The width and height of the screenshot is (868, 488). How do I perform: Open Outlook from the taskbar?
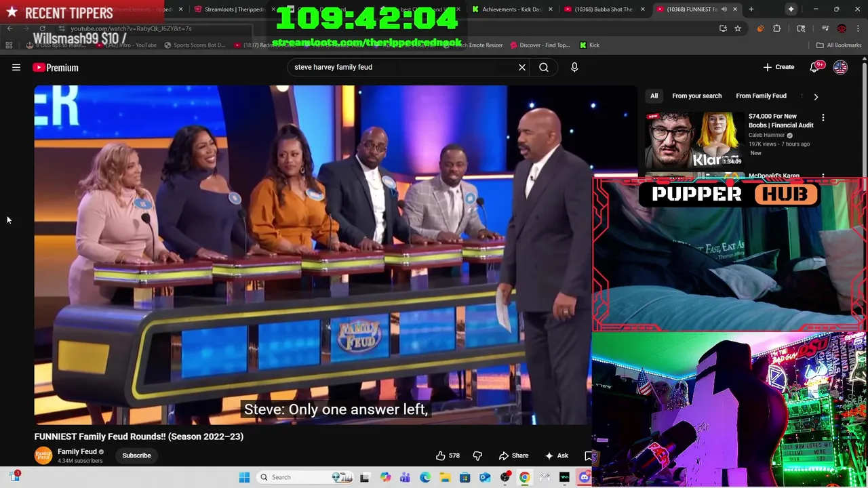pos(485,477)
